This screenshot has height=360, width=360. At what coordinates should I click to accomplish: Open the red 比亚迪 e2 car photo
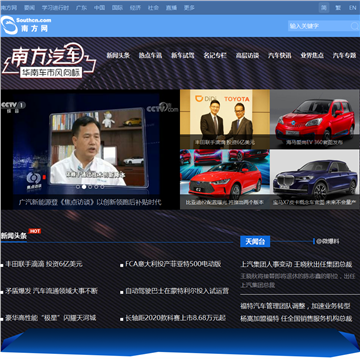pos(225,179)
